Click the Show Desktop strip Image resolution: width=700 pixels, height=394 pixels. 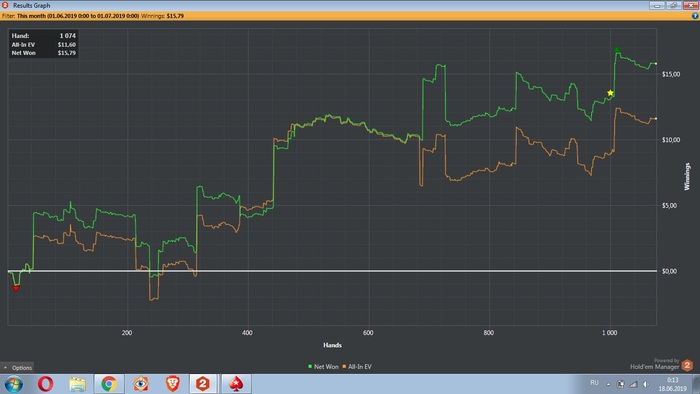[696, 384]
